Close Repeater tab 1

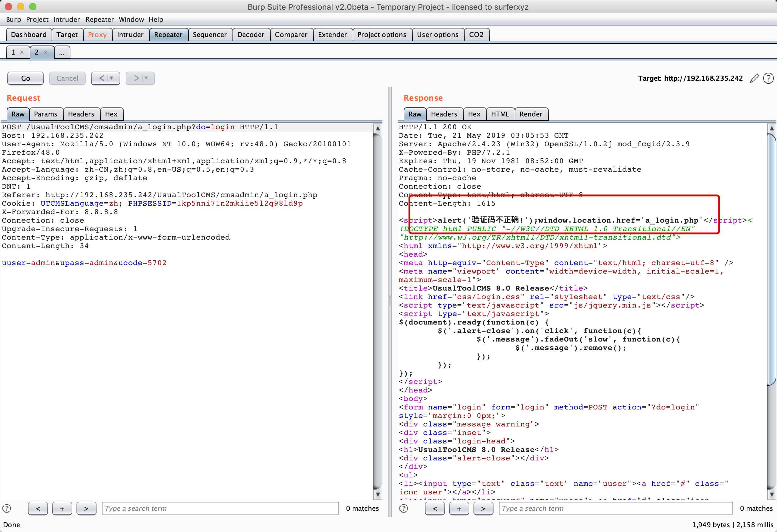(22, 52)
